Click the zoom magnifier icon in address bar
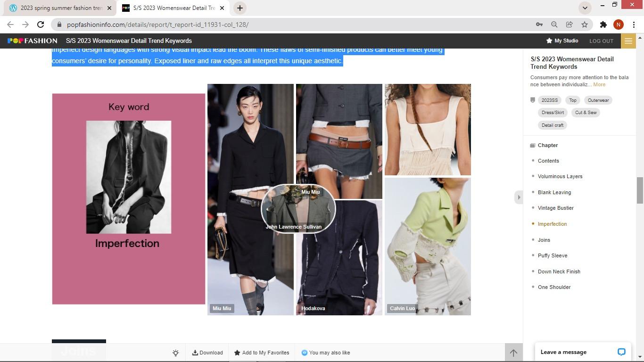This screenshot has width=644, height=362. [x=554, y=25]
